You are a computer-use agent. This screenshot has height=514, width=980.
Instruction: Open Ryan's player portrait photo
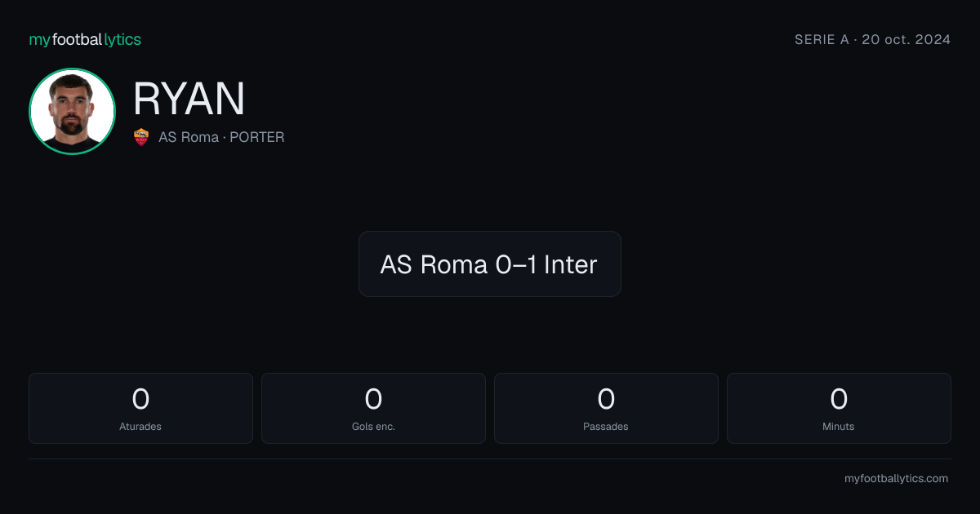(72, 111)
